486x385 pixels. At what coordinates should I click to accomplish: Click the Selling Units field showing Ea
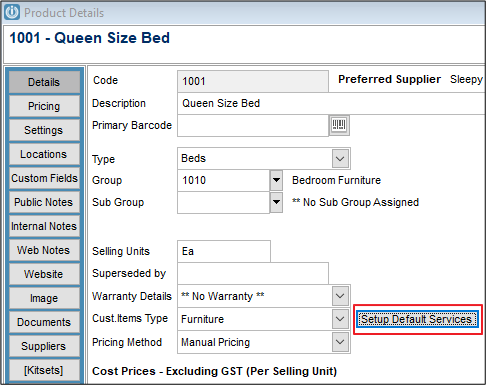224,251
